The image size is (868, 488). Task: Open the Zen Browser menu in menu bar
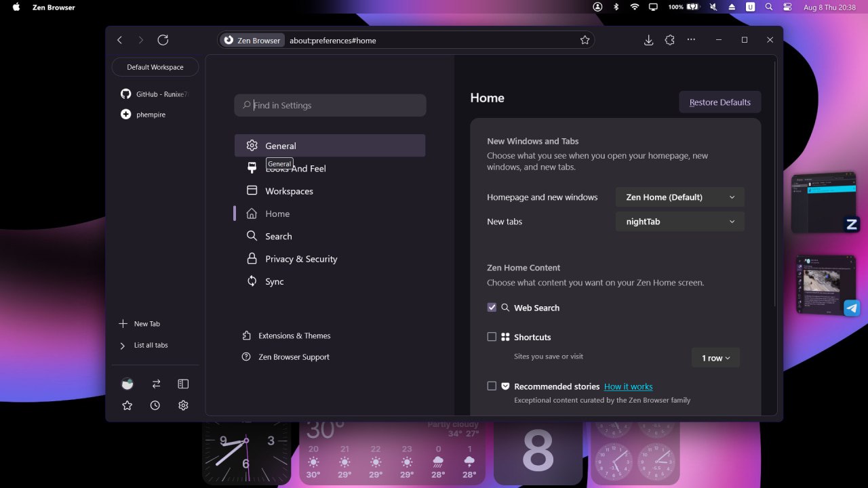click(54, 7)
